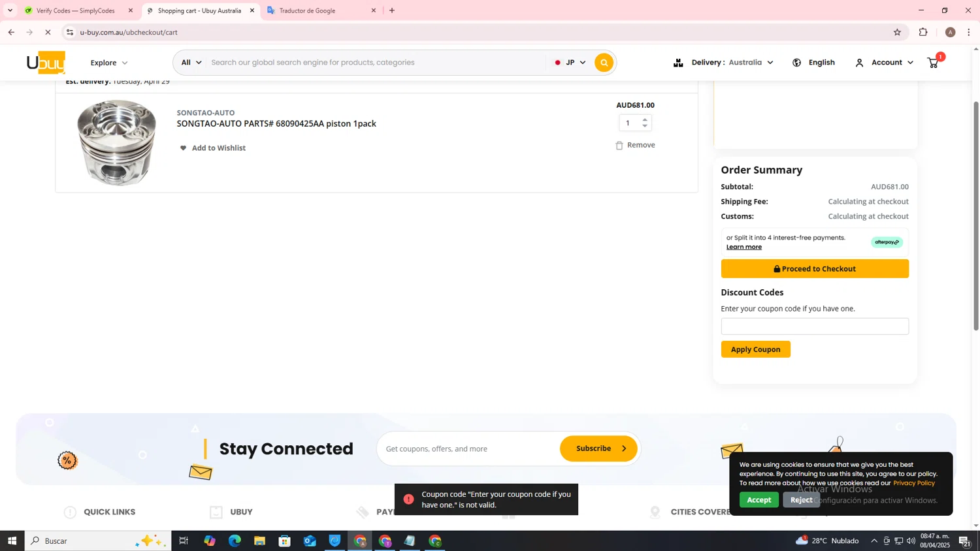Open Afterpay Learn more link

(x=744, y=247)
